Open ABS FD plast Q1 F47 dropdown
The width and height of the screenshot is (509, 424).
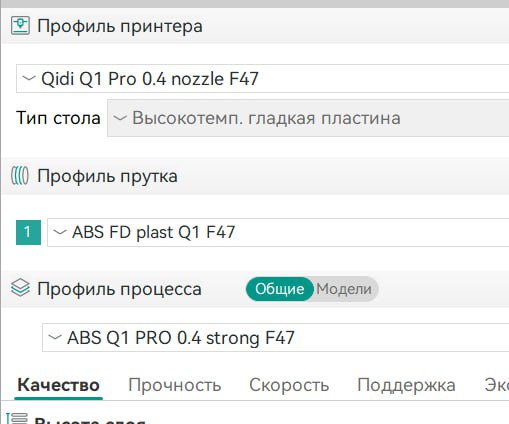click(x=278, y=232)
